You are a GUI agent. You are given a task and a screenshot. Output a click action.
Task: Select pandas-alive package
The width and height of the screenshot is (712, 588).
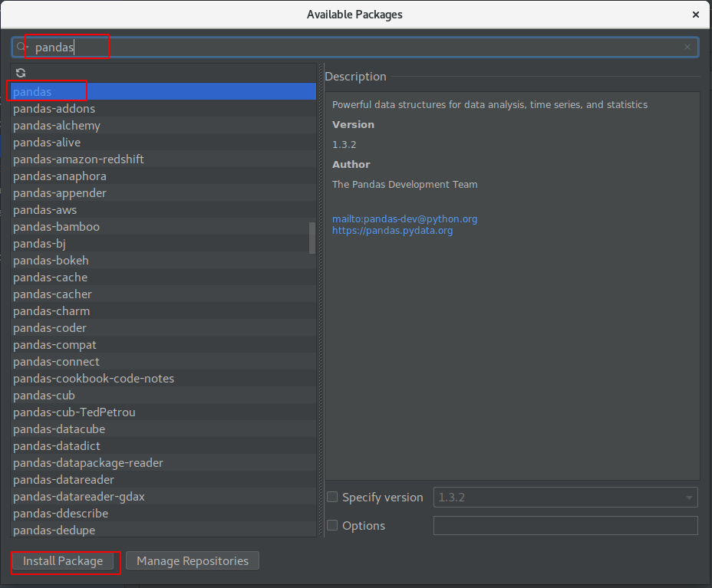163,142
